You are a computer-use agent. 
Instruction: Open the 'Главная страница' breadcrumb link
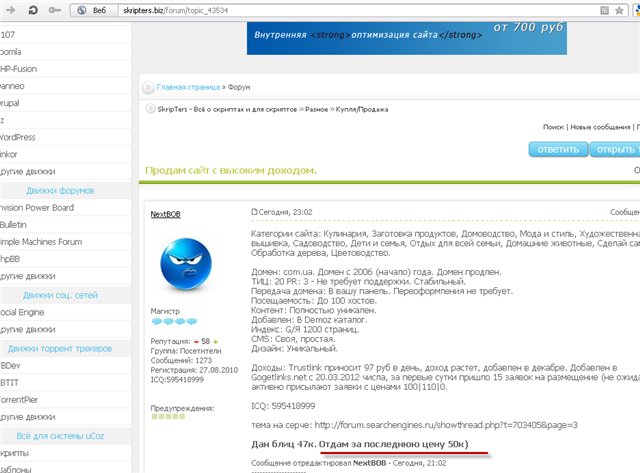188,87
